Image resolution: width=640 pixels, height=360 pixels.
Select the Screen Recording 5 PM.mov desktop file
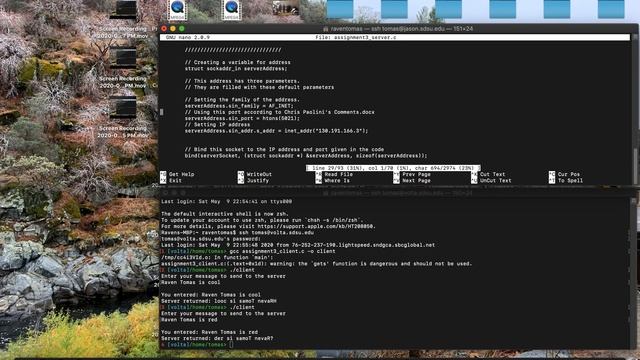pyautogui.click(x=123, y=117)
